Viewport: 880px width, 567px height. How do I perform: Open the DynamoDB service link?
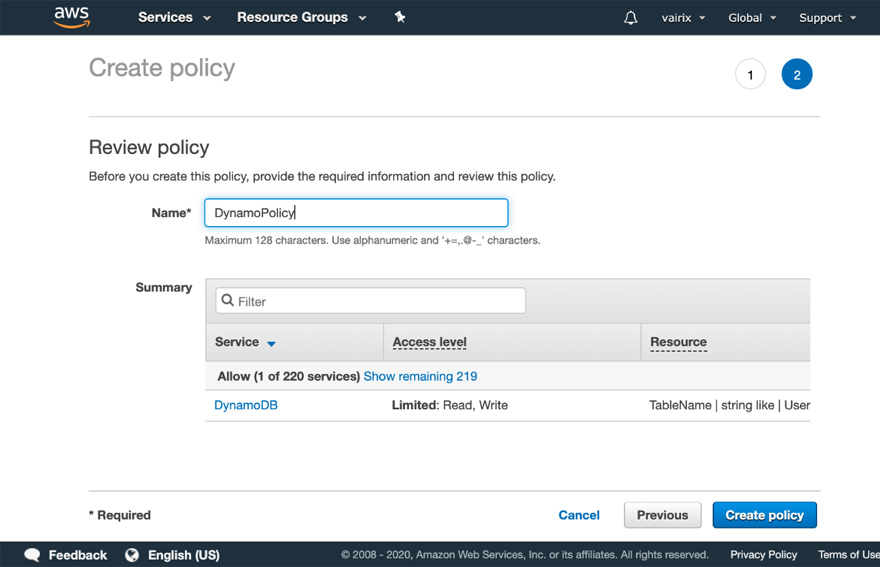click(x=246, y=405)
